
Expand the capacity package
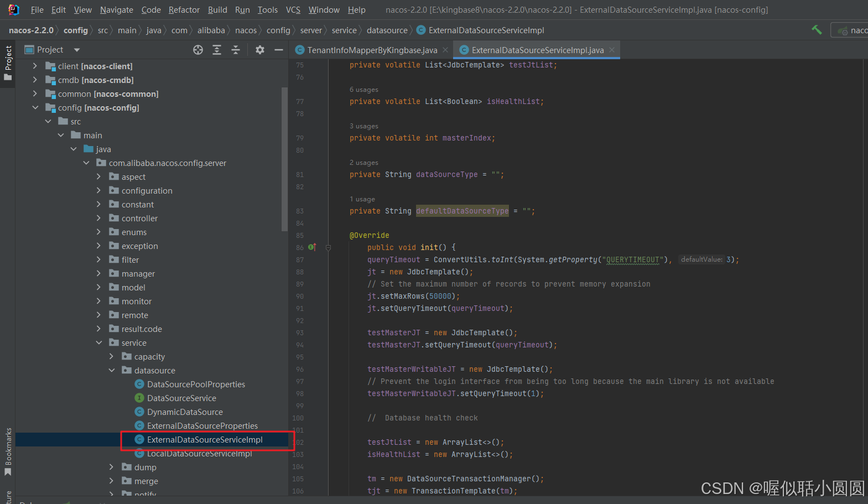click(x=111, y=357)
